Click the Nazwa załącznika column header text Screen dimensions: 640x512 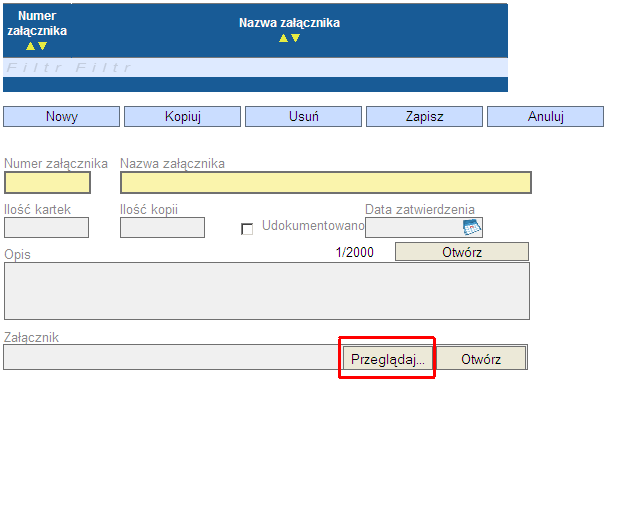(289, 22)
